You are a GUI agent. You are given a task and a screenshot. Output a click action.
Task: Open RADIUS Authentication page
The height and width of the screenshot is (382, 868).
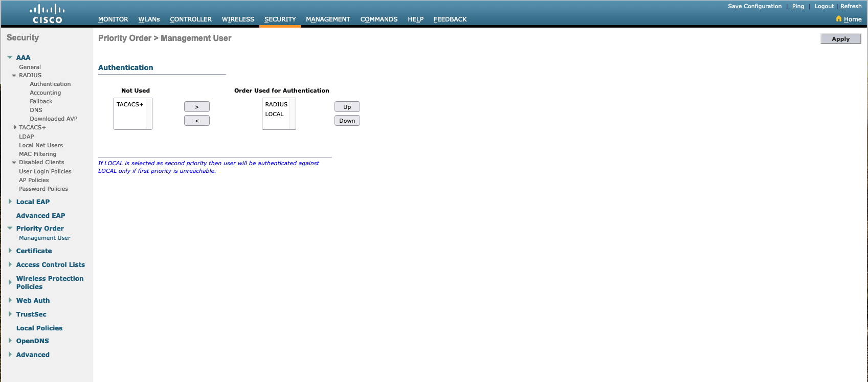coord(50,84)
